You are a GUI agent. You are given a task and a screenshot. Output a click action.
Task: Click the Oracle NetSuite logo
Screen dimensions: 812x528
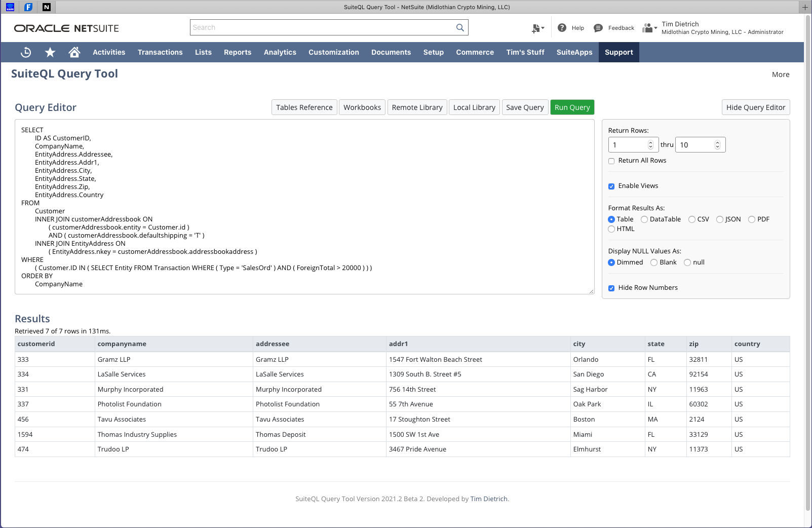point(66,28)
